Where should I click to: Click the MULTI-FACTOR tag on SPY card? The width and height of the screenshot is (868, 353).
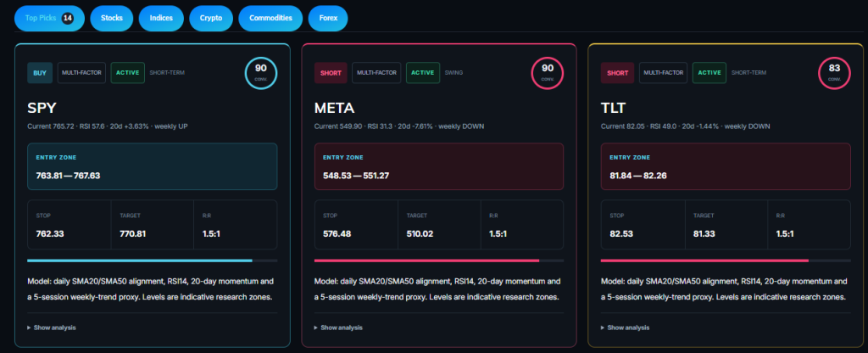pos(81,73)
